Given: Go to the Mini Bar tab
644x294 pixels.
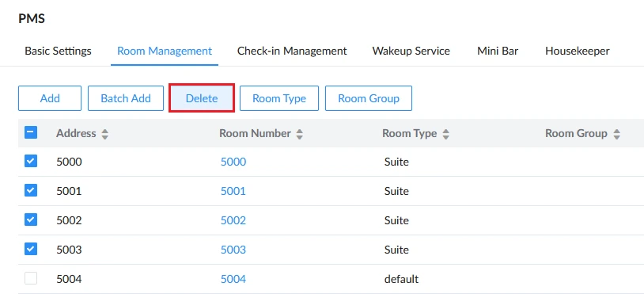Looking at the screenshot, I should pos(498,51).
